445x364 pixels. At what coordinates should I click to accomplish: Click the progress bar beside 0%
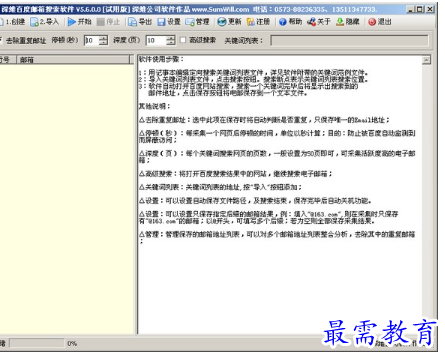coord(36,343)
